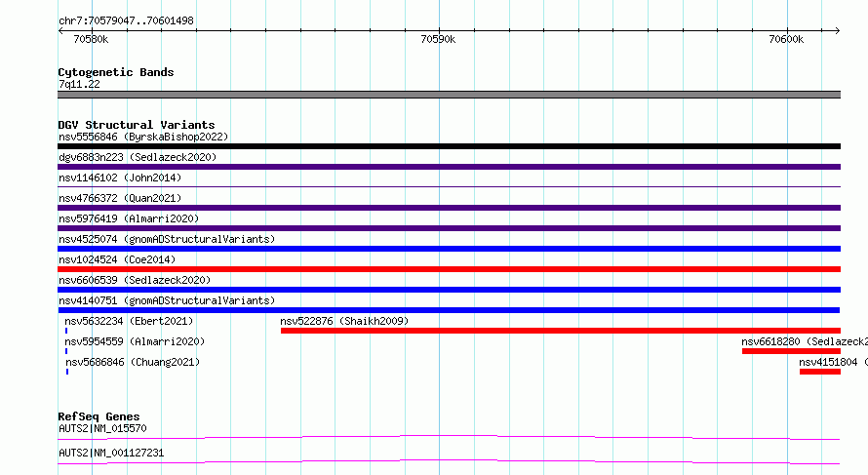Open dgv6883n223 (Sedlazeck2020) variant label
Viewport: 868px width, 475px height.
pos(138,157)
